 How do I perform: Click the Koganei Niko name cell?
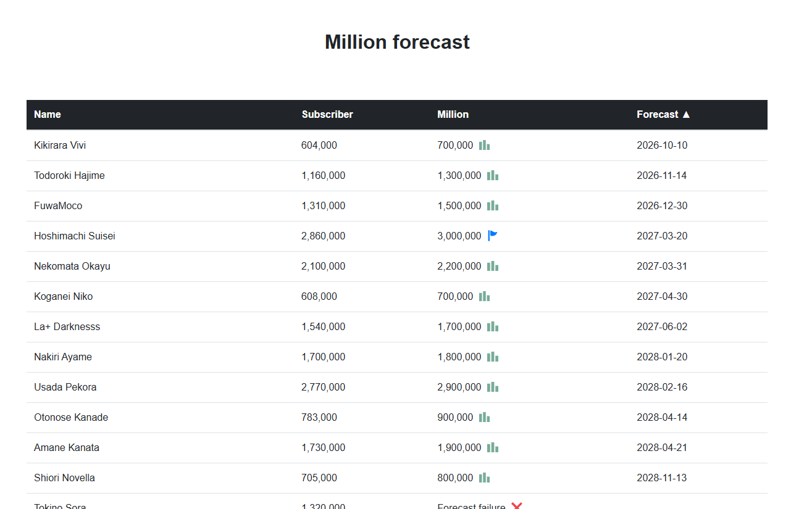pos(64,297)
